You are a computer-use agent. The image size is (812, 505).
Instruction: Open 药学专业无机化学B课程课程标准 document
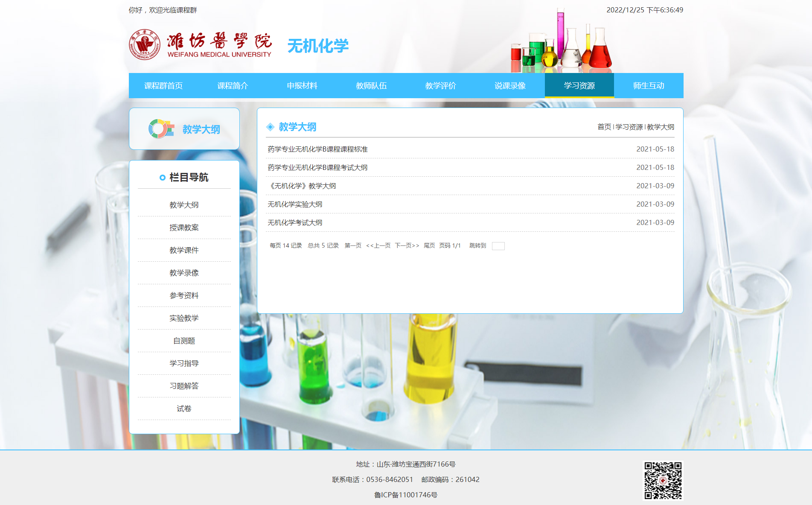317,149
